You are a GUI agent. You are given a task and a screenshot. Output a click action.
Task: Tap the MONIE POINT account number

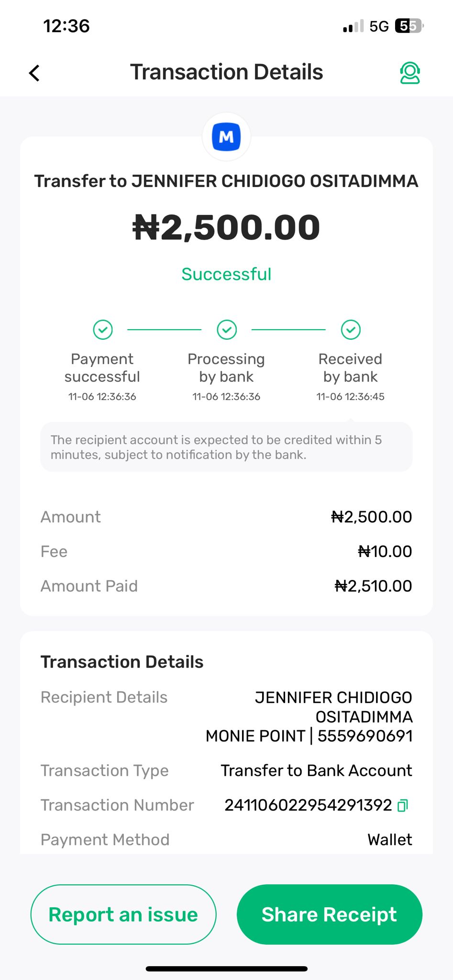point(365,736)
